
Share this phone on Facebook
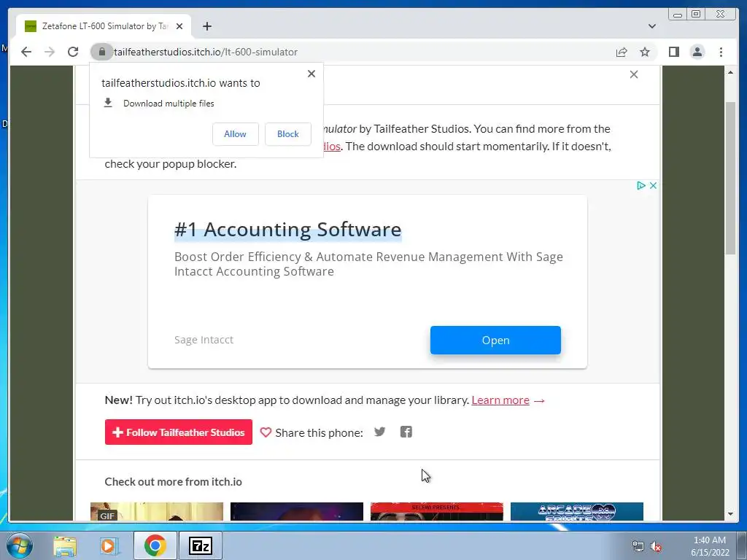(406, 432)
